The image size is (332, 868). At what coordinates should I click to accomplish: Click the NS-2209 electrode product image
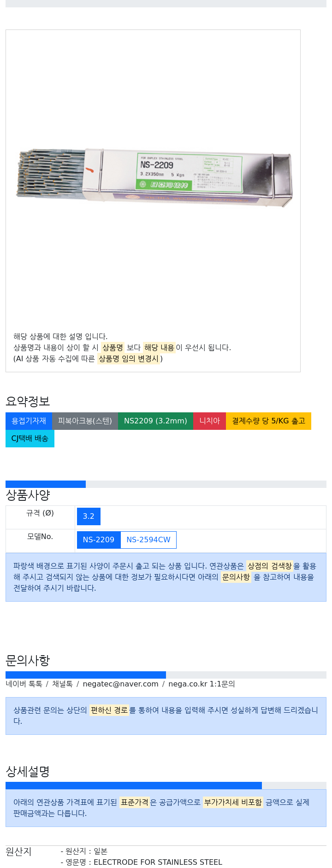click(154, 177)
